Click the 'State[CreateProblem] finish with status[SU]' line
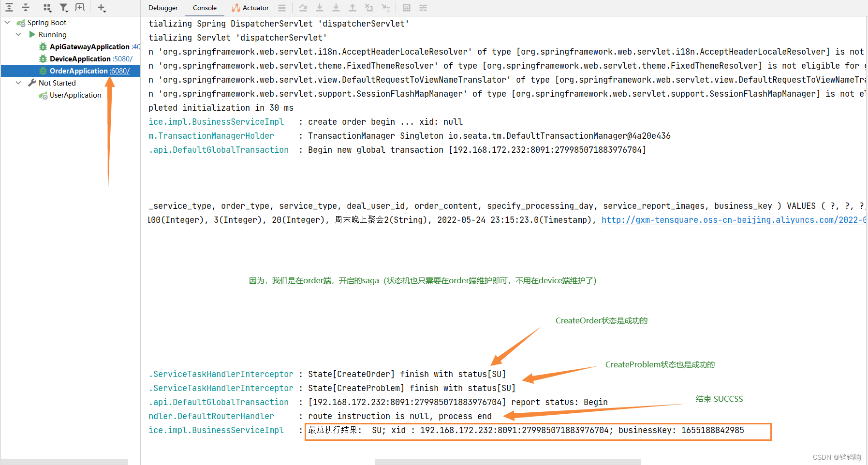The height and width of the screenshot is (465, 868). pos(412,388)
